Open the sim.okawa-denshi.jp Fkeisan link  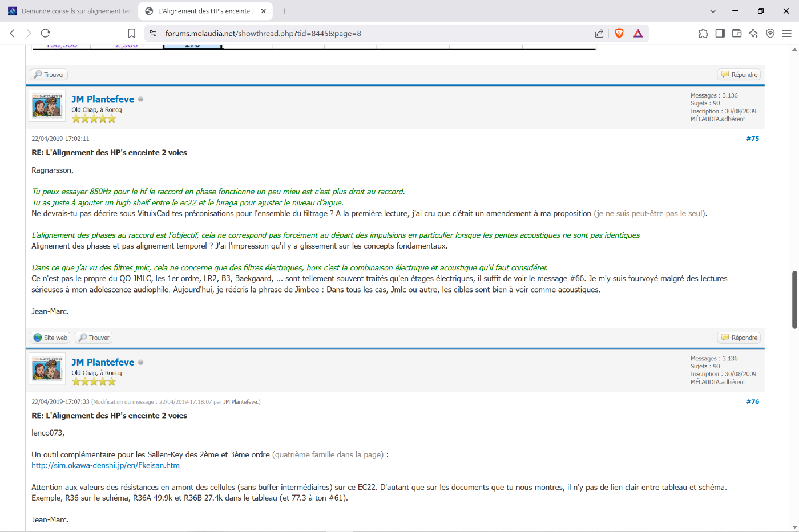click(x=106, y=465)
